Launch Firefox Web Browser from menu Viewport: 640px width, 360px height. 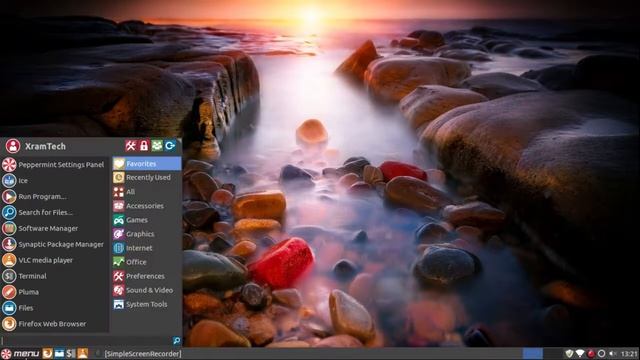pyautogui.click(x=54, y=324)
